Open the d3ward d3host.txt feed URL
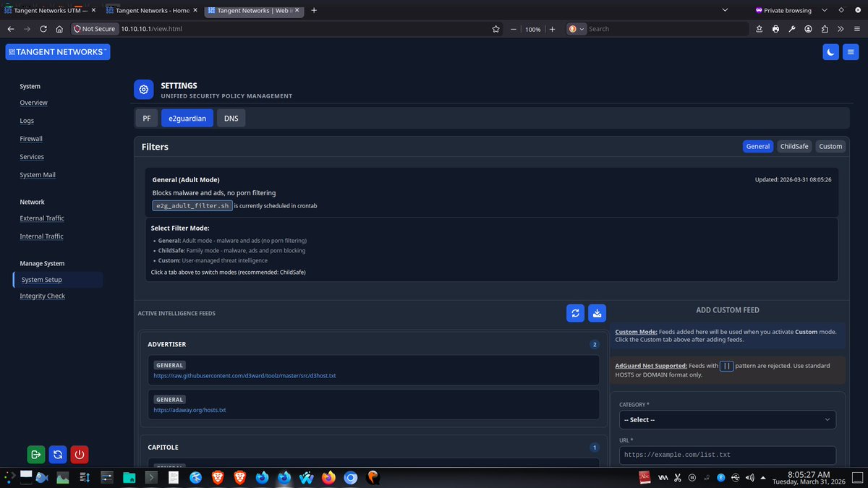 point(244,376)
